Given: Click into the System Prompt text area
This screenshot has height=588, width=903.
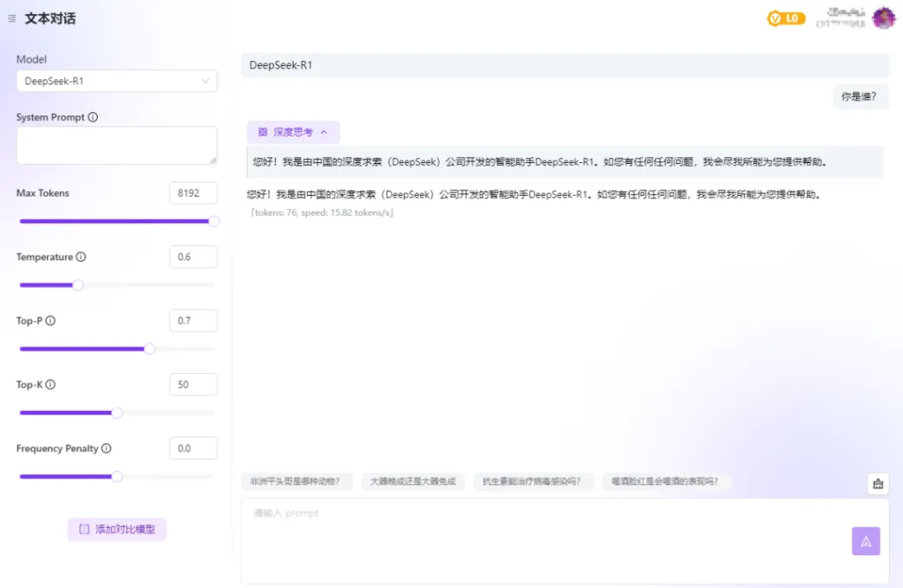Looking at the screenshot, I should point(116,145).
